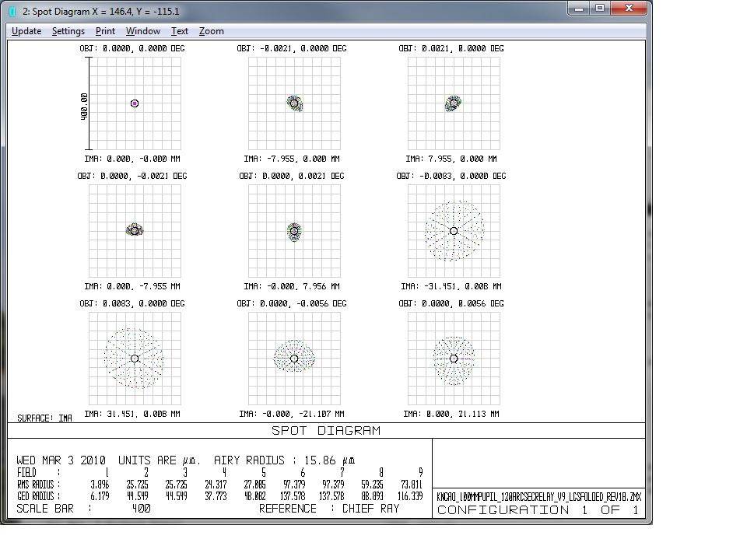Click the spot plot for OBJ 0.0000, -0.0021 DEG
This screenshot has width=747, height=560.
click(135, 231)
